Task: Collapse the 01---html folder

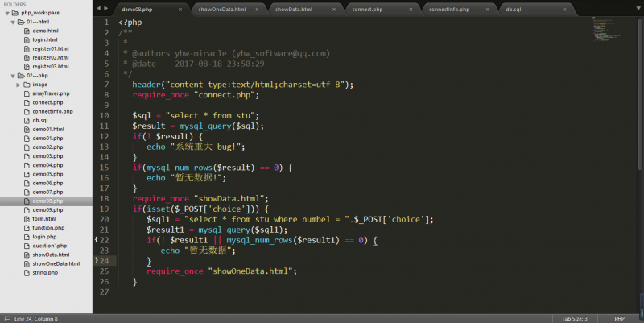Action: [x=14, y=22]
